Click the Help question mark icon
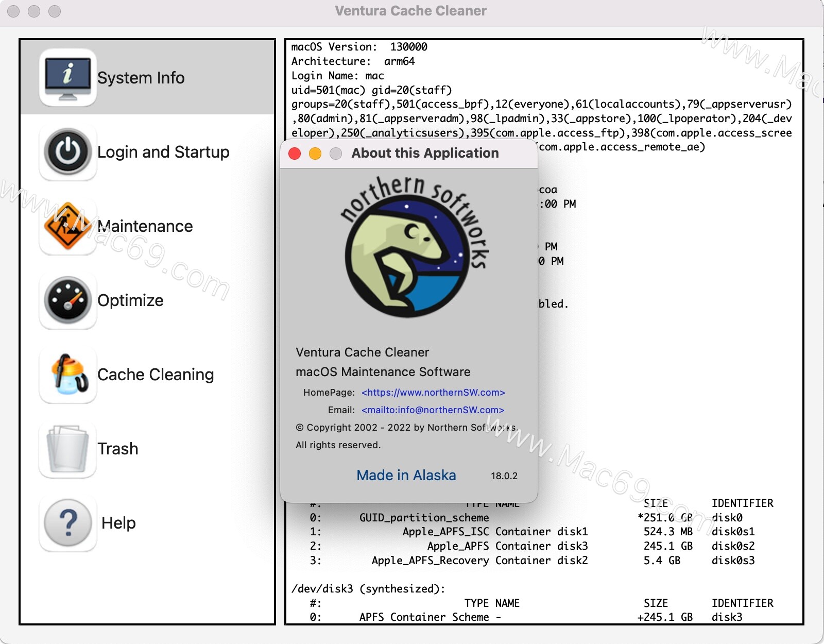The width and height of the screenshot is (824, 644). coord(67,523)
